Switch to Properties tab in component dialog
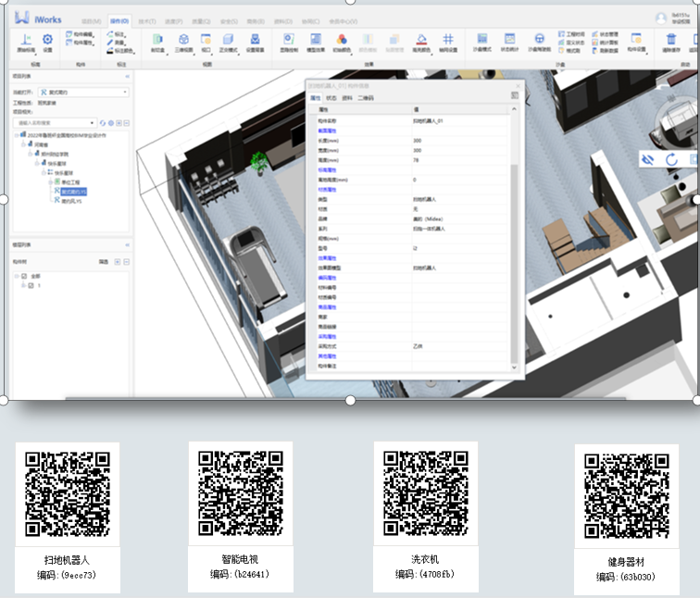The height and width of the screenshot is (598, 700). [x=315, y=98]
